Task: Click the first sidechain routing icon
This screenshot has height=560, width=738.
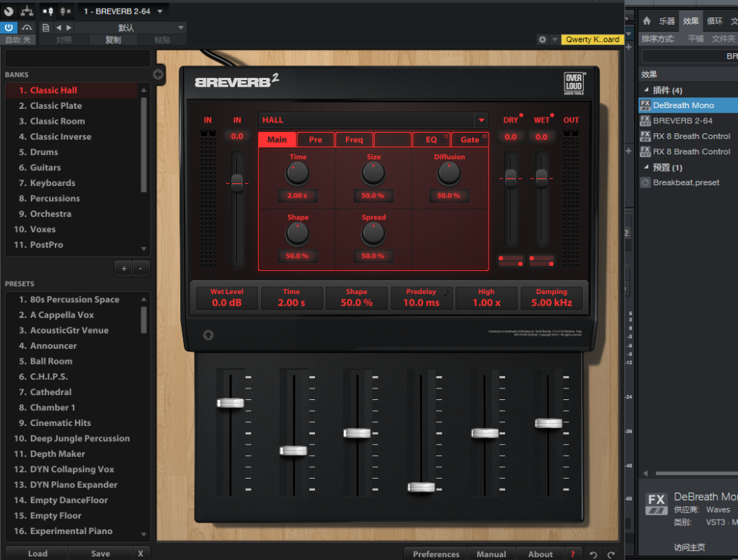Action: tap(48, 11)
